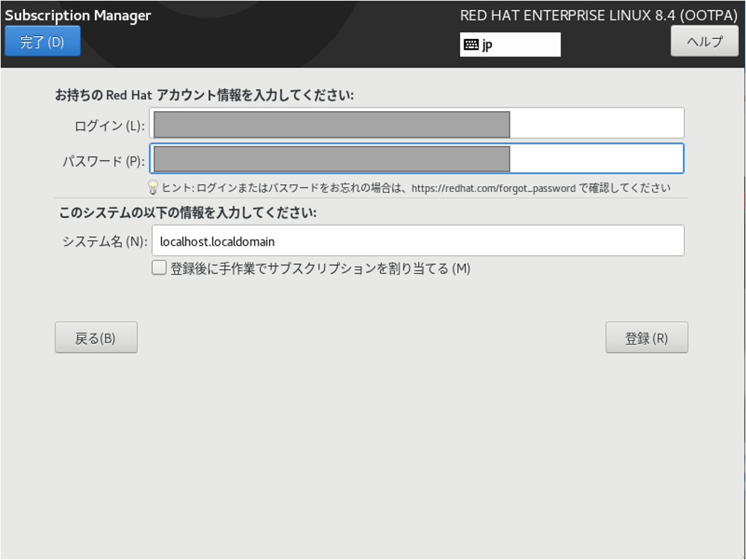
Task: Click the 戻る (Back) button
Action: [x=96, y=337]
